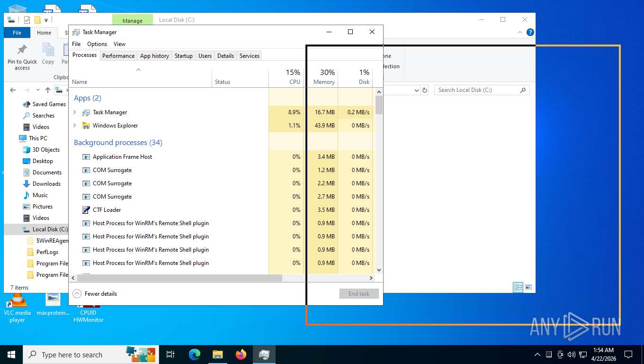The width and height of the screenshot is (644, 364).
Task: Open the File menu in Task Manager
Action: click(76, 44)
